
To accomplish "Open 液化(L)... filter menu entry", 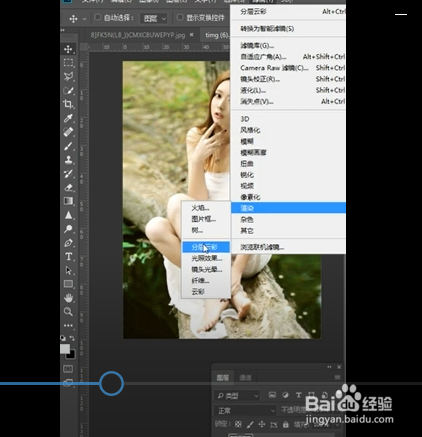I will tap(288, 90).
